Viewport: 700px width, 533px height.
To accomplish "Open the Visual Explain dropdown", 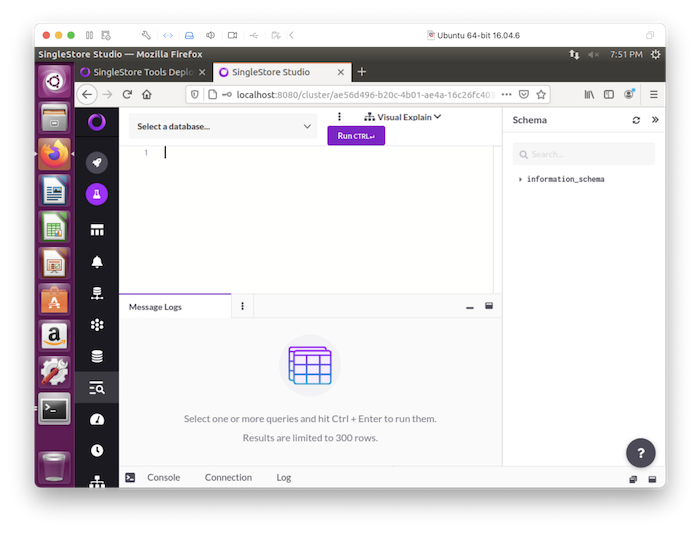I will 402,117.
